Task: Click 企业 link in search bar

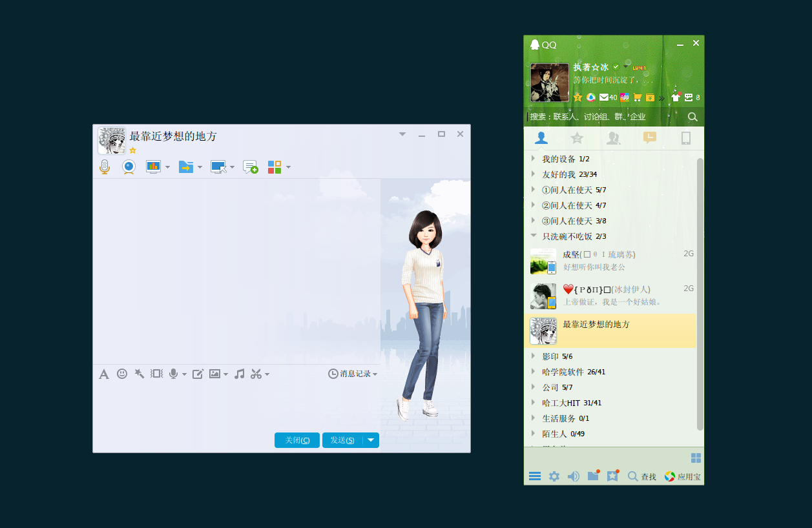Action: 638,117
